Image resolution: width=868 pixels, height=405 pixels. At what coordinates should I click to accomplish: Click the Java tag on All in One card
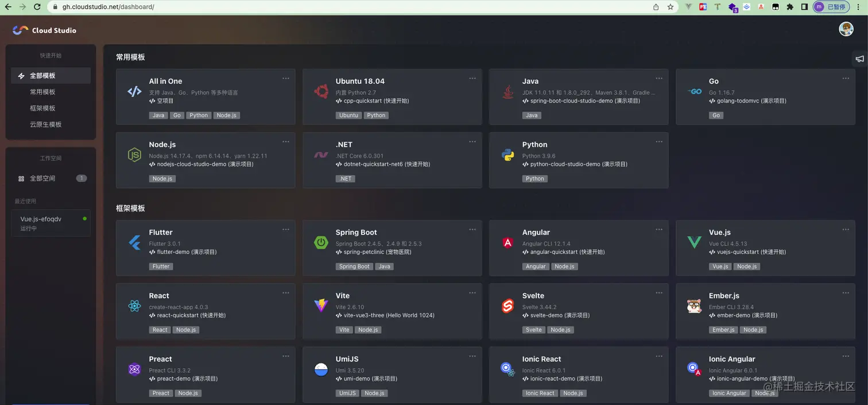tap(158, 115)
